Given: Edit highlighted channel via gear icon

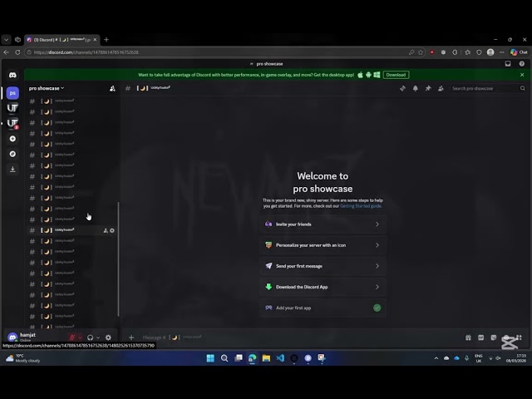Looking at the screenshot, I should [x=112, y=231].
